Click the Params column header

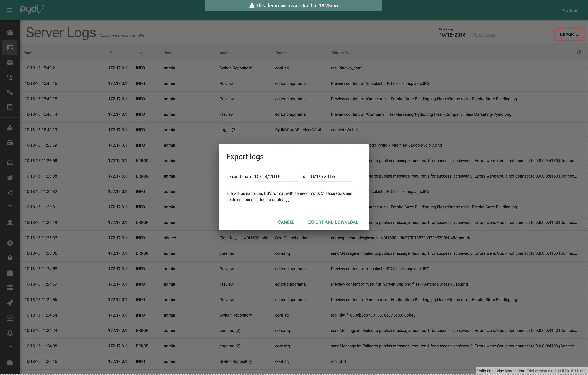coord(282,53)
